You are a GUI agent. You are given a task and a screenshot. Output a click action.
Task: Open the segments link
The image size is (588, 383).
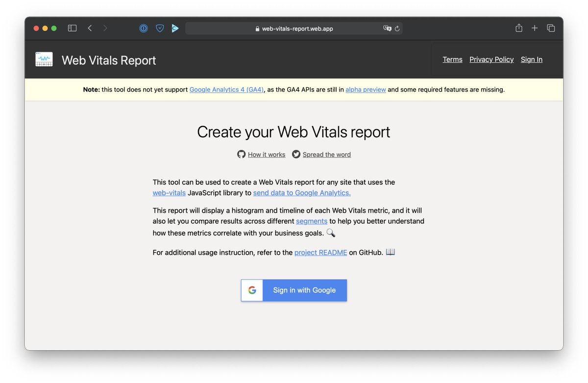312,221
